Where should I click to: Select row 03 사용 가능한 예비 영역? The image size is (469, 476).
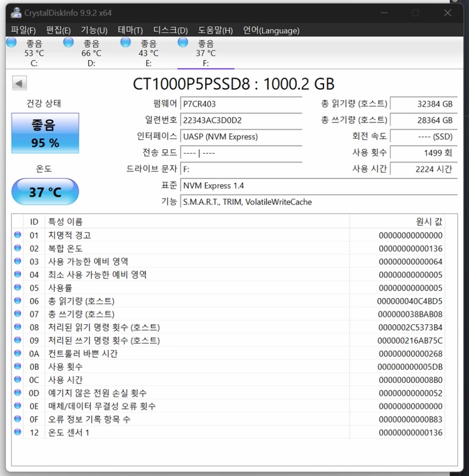click(x=228, y=262)
